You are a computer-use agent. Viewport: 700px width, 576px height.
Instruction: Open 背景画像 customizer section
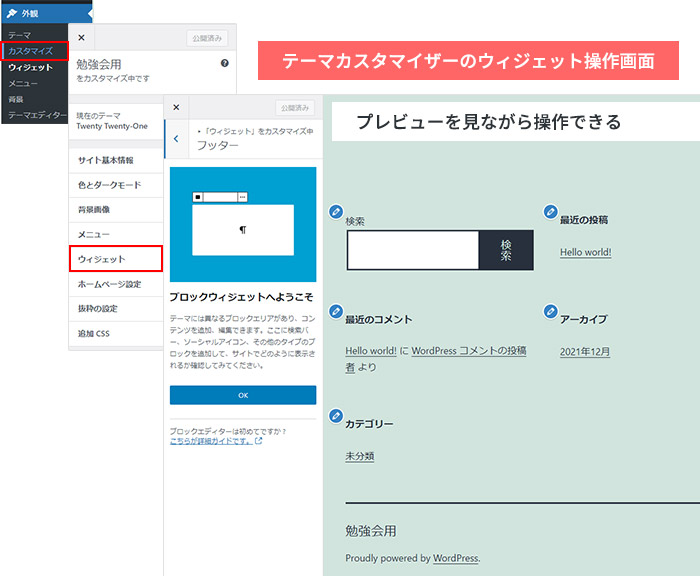116,209
